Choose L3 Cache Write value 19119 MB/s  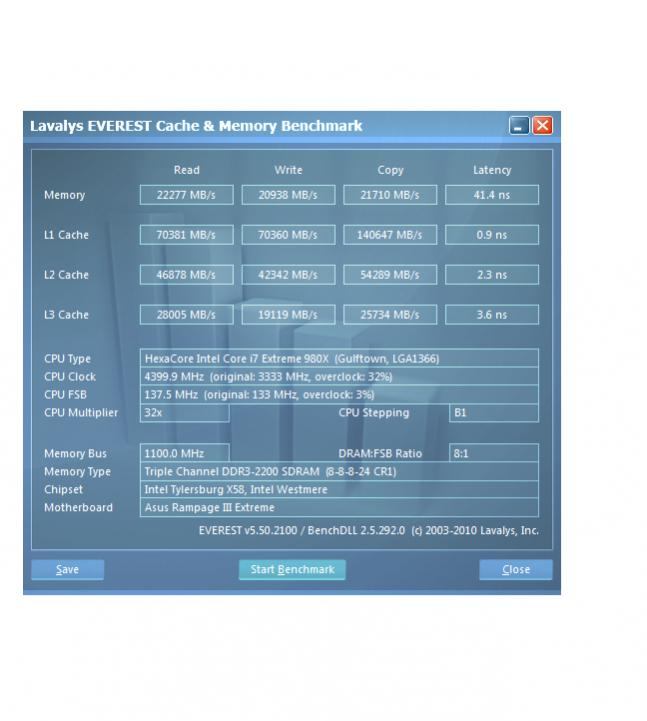point(288,315)
